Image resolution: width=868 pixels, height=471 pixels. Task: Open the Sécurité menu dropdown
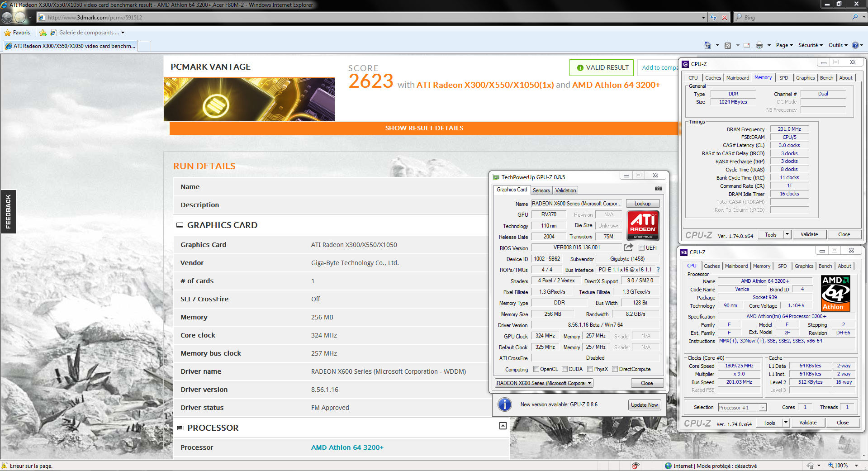[811, 45]
